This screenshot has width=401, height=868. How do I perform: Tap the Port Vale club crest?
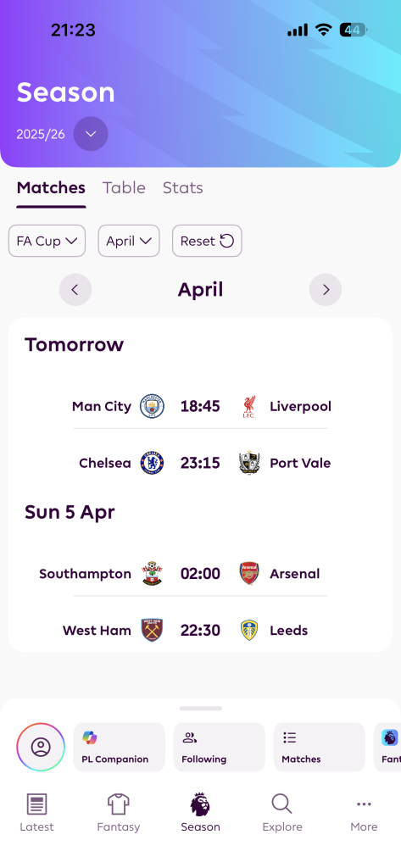click(x=249, y=463)
